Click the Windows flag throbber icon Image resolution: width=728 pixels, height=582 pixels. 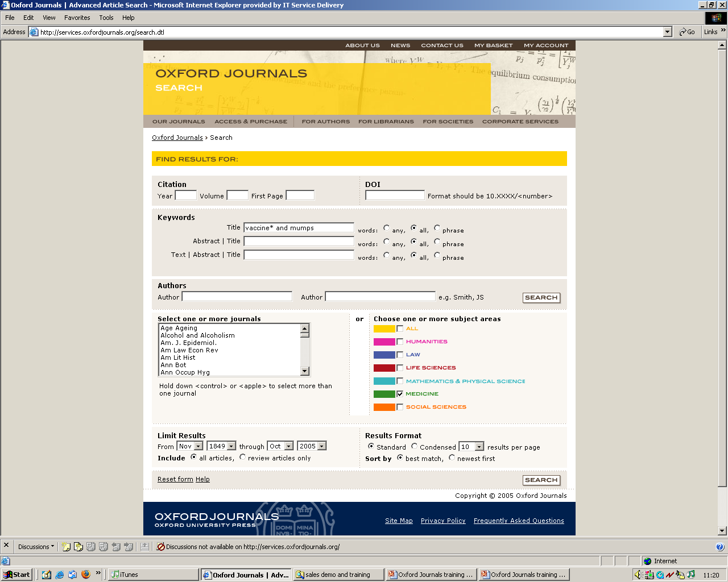tap(716, 18)
